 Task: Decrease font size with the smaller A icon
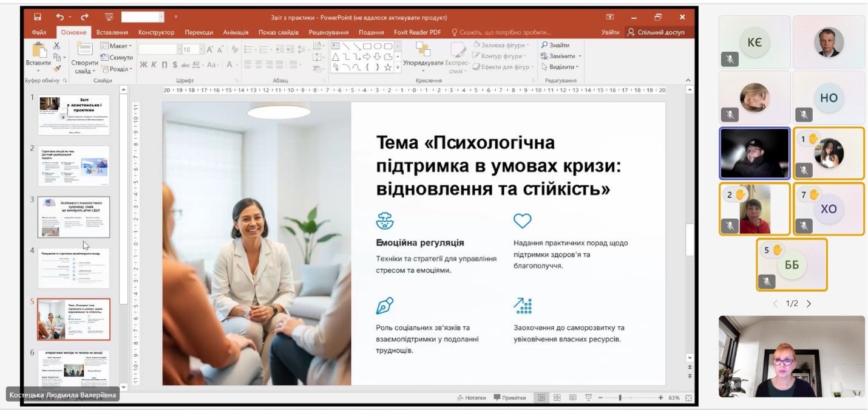pos(220,50)
